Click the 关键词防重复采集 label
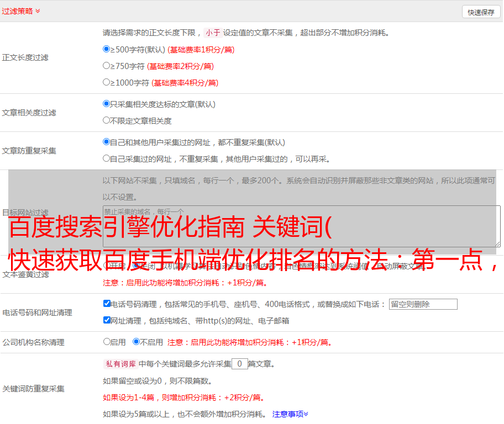The height and width of the screenshot is (424, 504). tap(33, 389)
